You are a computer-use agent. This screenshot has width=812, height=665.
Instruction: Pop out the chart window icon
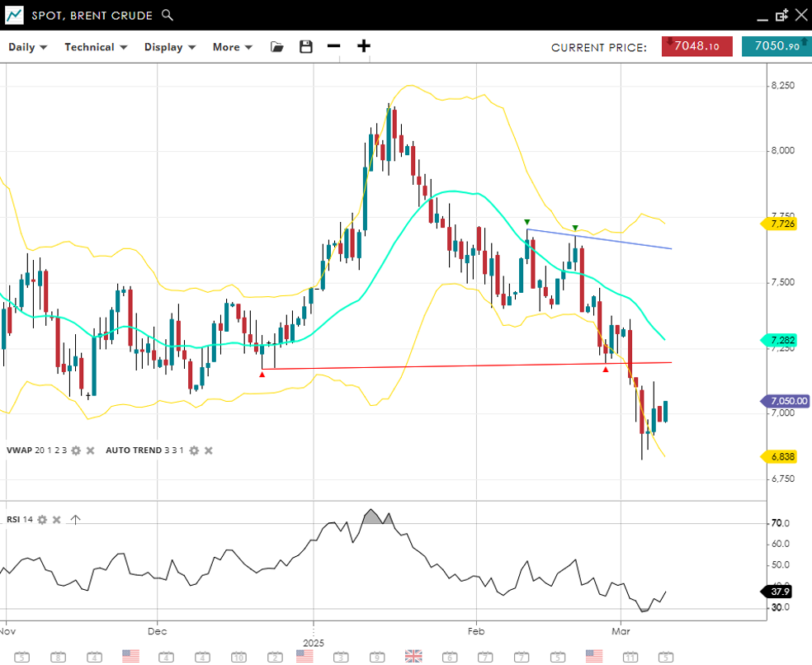781,15
